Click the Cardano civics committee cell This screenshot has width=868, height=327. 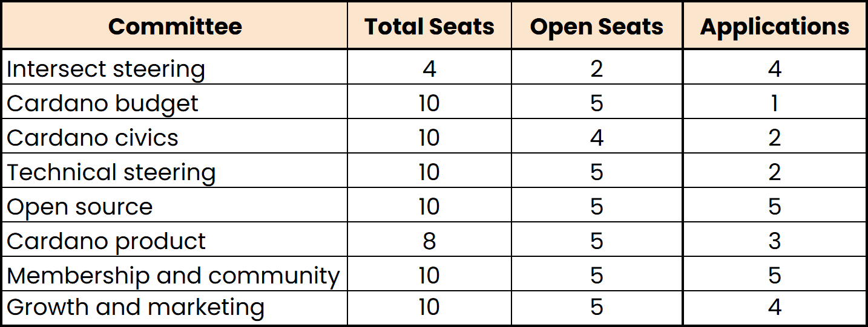[x=93, y=138]
